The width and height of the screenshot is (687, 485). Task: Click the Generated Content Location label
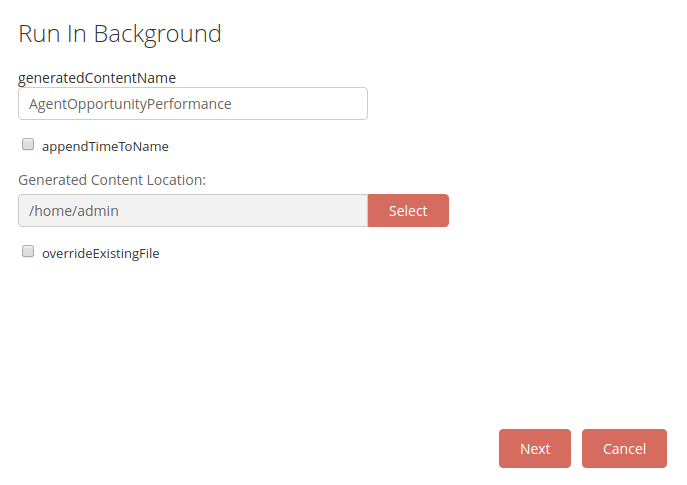(112, 180)
